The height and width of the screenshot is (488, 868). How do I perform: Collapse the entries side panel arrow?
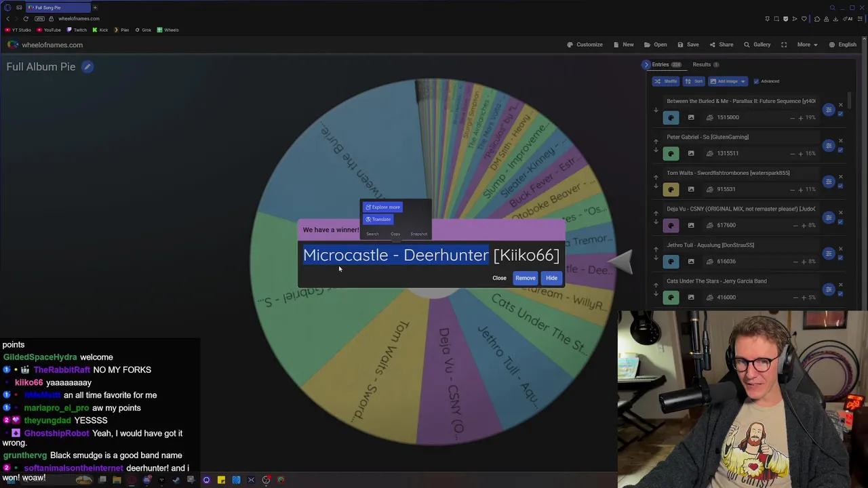646,64
